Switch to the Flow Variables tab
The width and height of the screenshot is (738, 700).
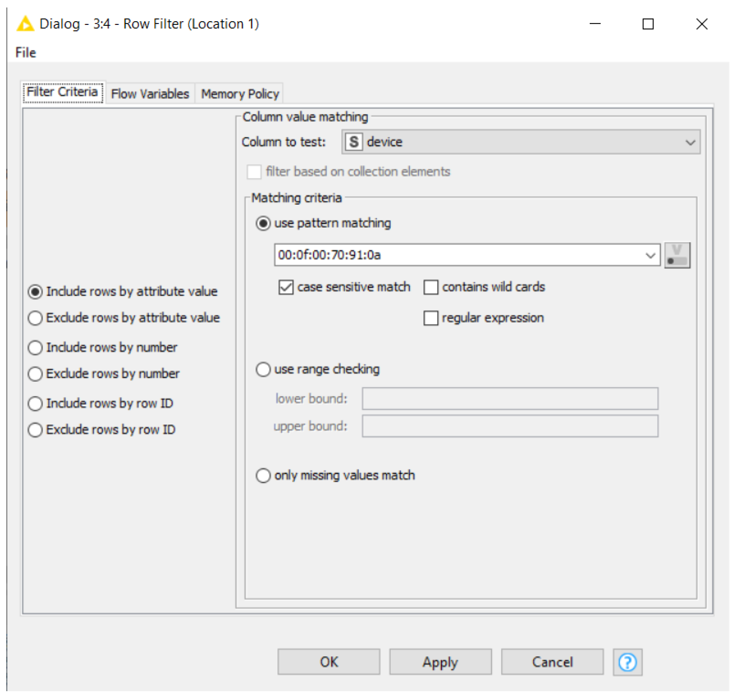pyautogui.click(x=150, y=94)
